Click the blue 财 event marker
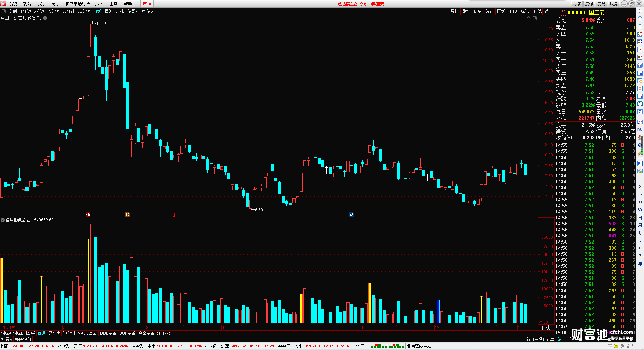The width and height of the screenshot is (644, 350). click(351, 215)
